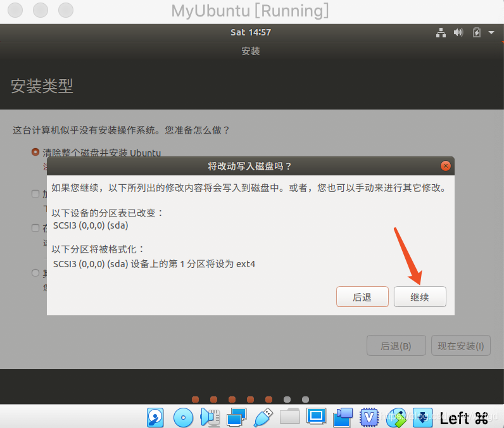Click the 后退 button in the dialog
Viewport: 504px width, 428px height.
pyautogui.click(x=362, y=296)
